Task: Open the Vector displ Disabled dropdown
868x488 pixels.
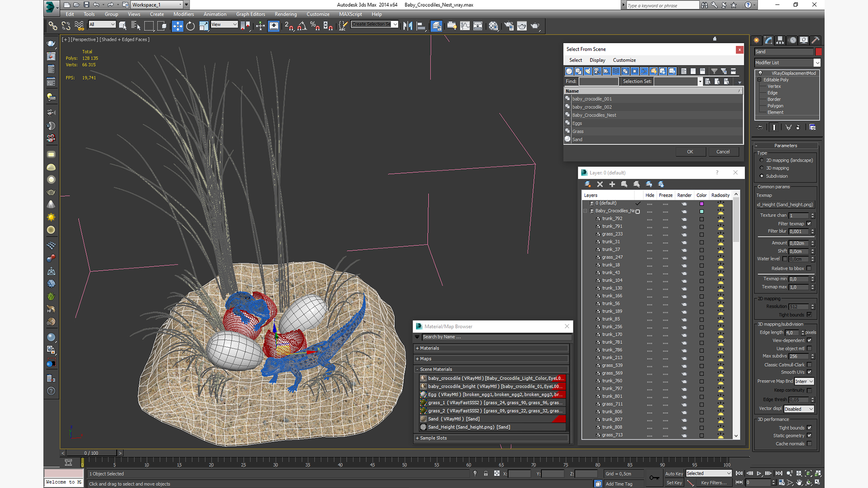Action: pos(799,409)
